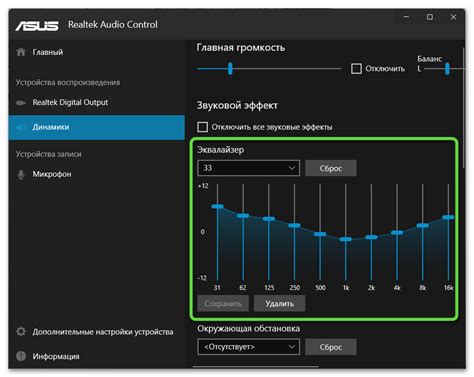Click the vertical scrollbar of the settings panel
474x377 pixels.
[x=464, y=108]
